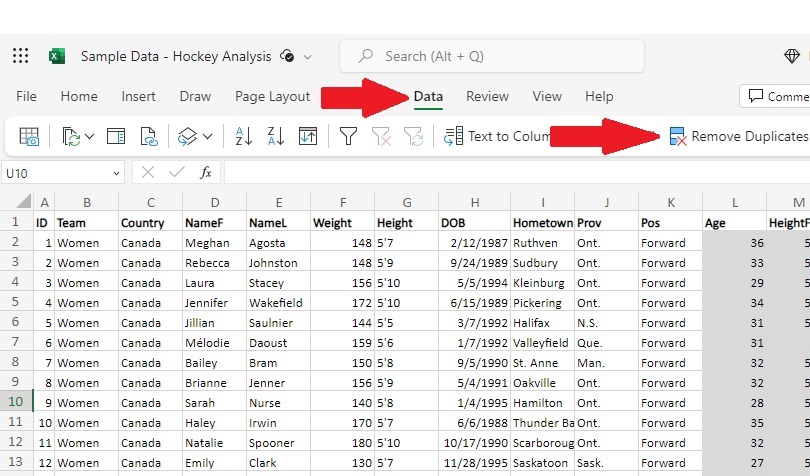810x476 pixels.
Task: Click the Get Data table icon
Action: click(29, 136)
